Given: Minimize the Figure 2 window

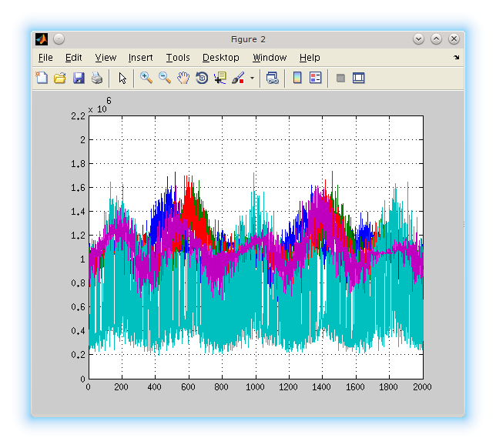Looking at the screenshot, I should [418, 39].
